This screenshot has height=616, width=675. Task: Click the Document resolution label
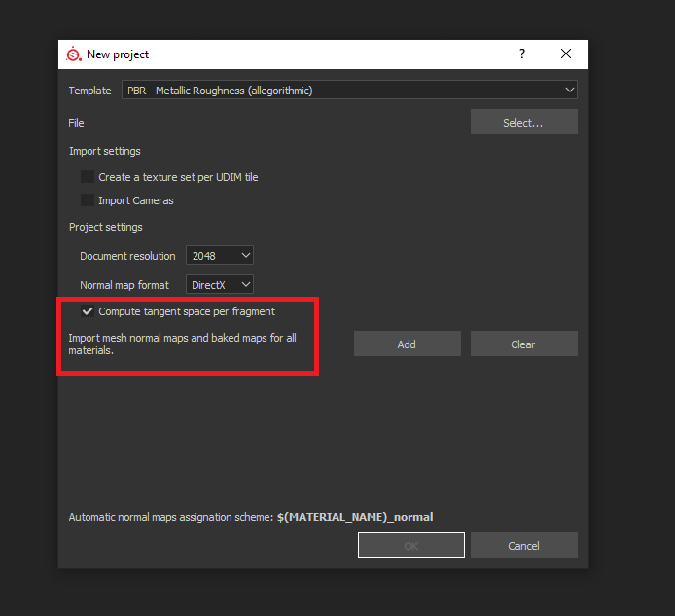(127, 256)
